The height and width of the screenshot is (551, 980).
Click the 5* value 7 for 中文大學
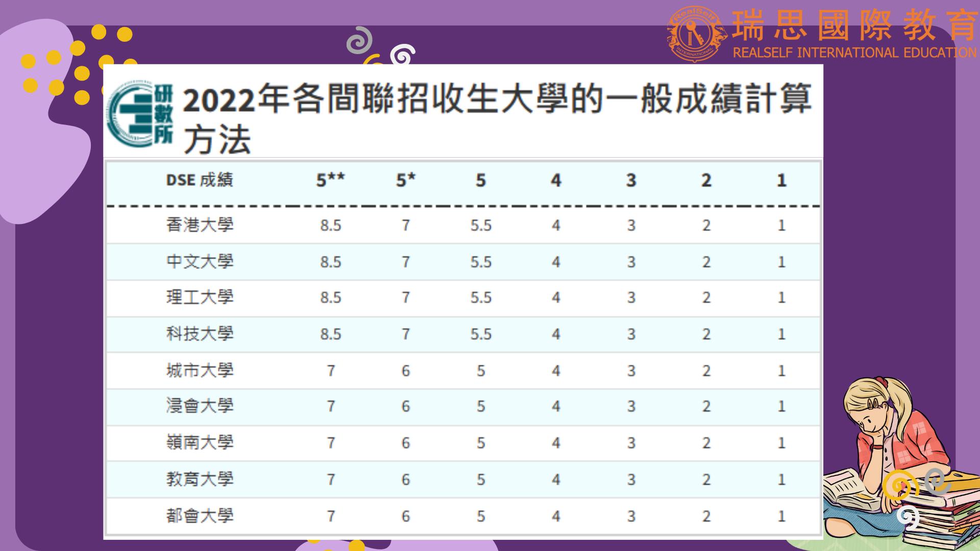406,262
